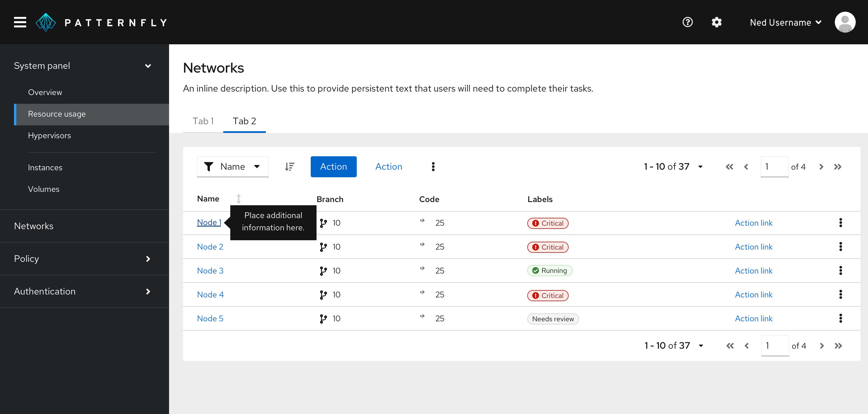The width and height of the screenshot is (868, 414).
Task: Open the Node 2 link
Action: tap(210, 247)
